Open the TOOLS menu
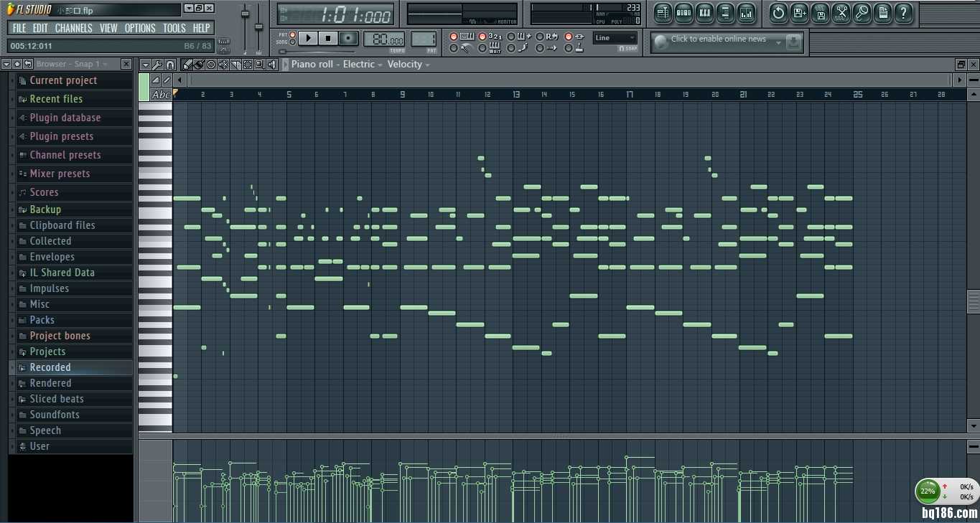 pyautogui.click(x=174, y=28)
